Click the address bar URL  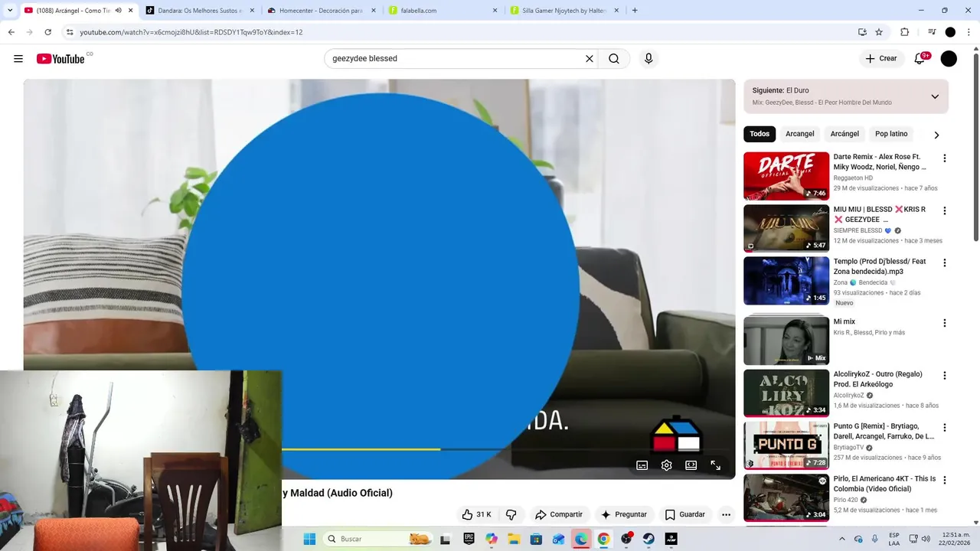pyautogui.click(x=191, y=32)
